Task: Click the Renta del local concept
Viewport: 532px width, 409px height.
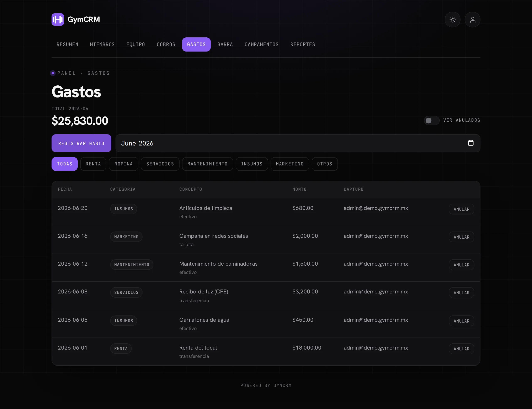Action: tap(198, 348)
